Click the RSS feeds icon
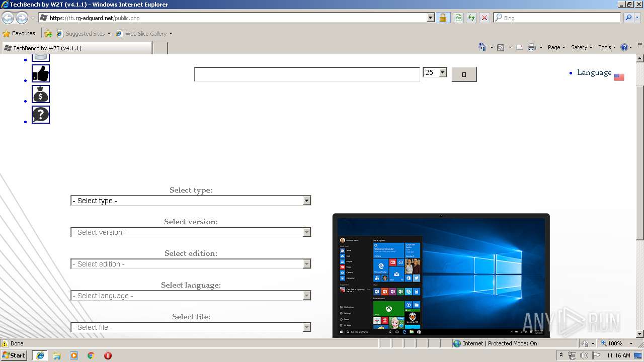The image size is (644, 362). (x=501, y=47)
